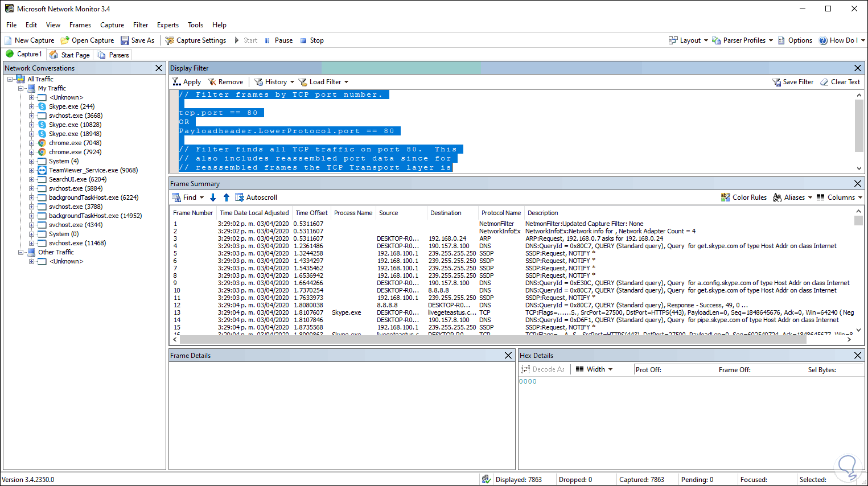
Task: Switch to the Parsers tab
Action: [114, 55]
